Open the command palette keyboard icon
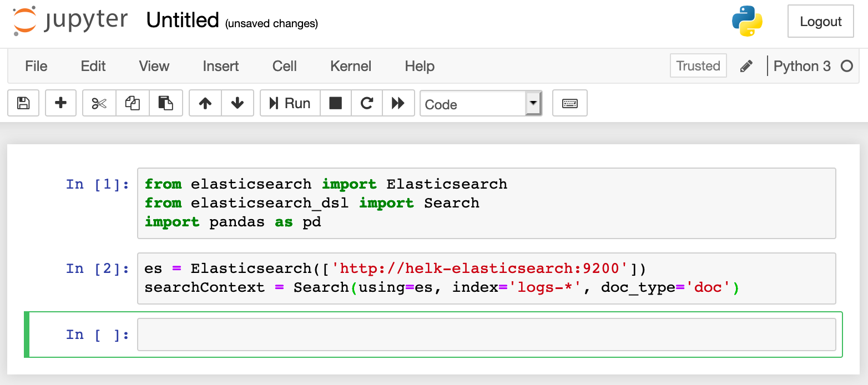 click(569, 103)
